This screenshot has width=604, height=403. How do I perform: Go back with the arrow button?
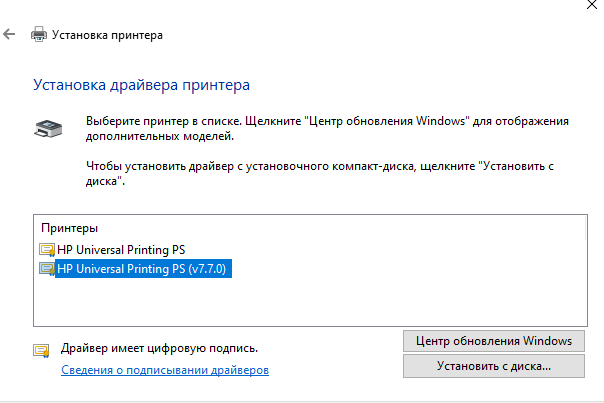(x=9, y=34)
